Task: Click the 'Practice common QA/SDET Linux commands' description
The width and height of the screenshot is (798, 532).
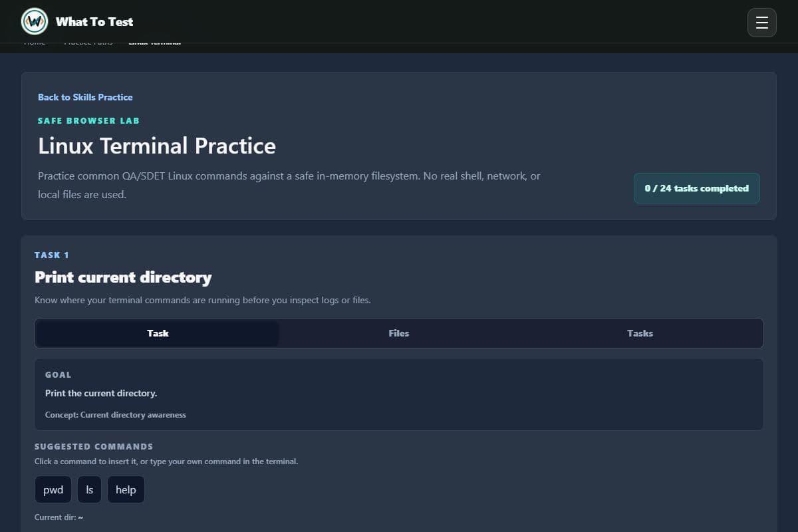Action: click(x=289, y=186)
